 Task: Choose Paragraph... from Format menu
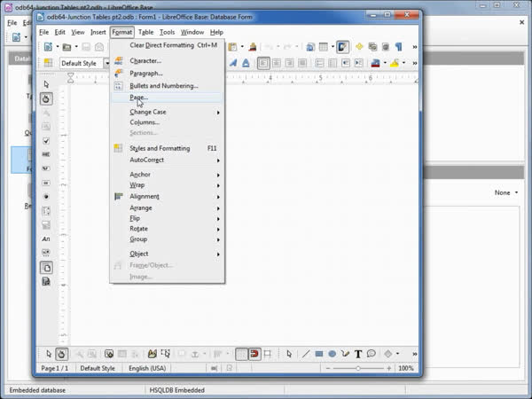click(x=167, y=74)
